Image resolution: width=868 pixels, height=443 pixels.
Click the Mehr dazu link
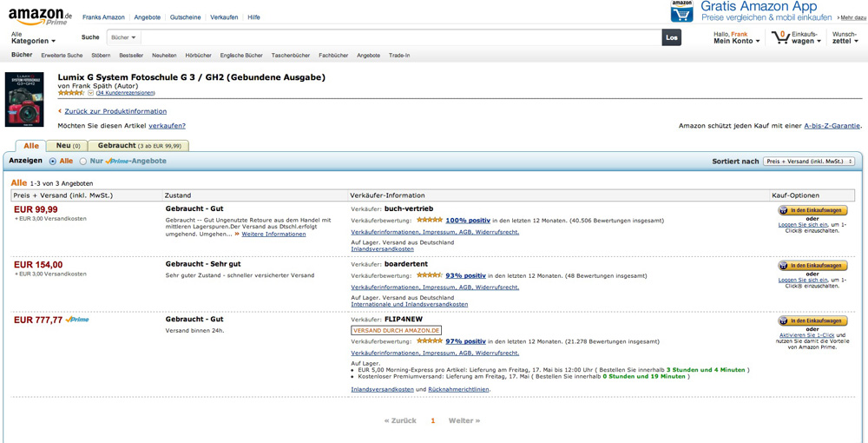click(x=854, y=18)
